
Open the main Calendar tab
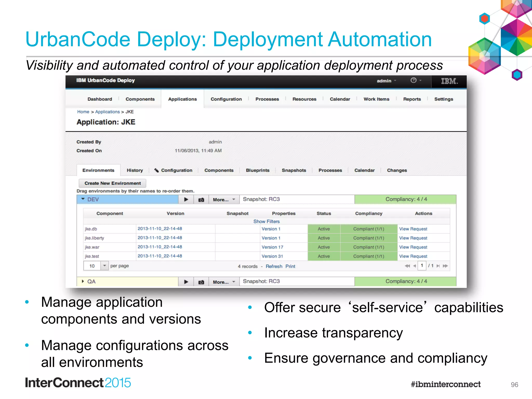pos(340,99)
